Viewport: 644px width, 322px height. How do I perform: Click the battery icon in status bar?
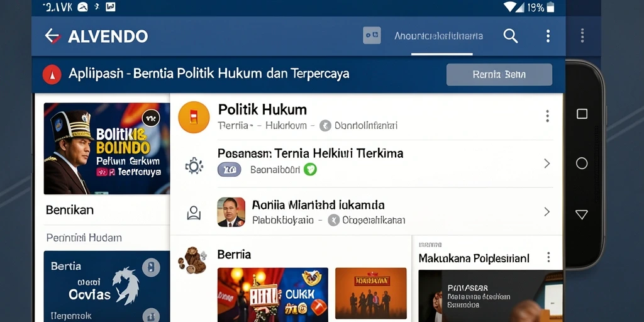[x=550, y=6]
